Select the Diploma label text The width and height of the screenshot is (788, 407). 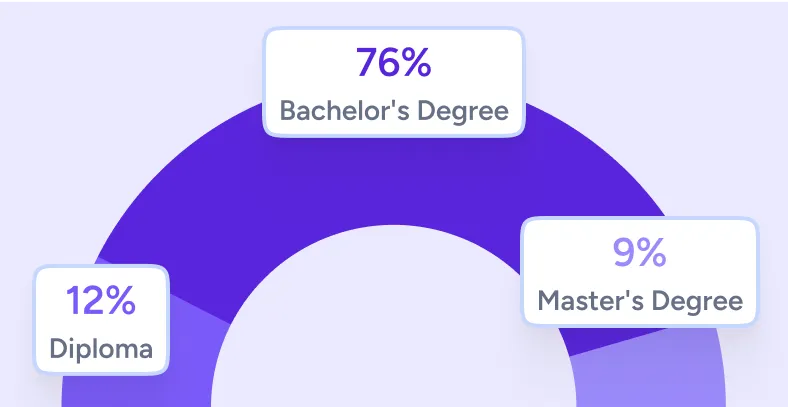click(101, 348)
